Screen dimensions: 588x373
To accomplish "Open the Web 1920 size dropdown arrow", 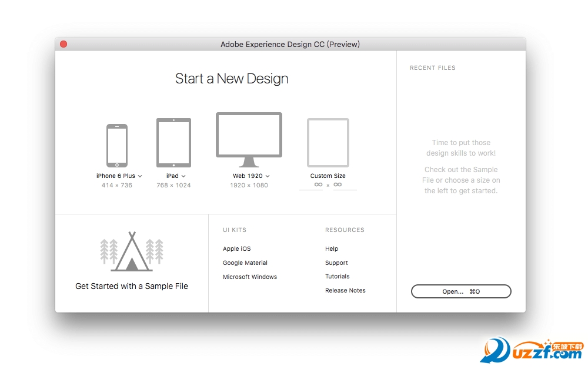I will pos(268,176).
